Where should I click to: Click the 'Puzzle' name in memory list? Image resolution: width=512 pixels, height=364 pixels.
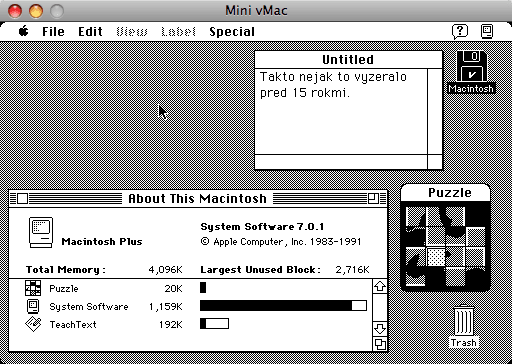[64, 288]
